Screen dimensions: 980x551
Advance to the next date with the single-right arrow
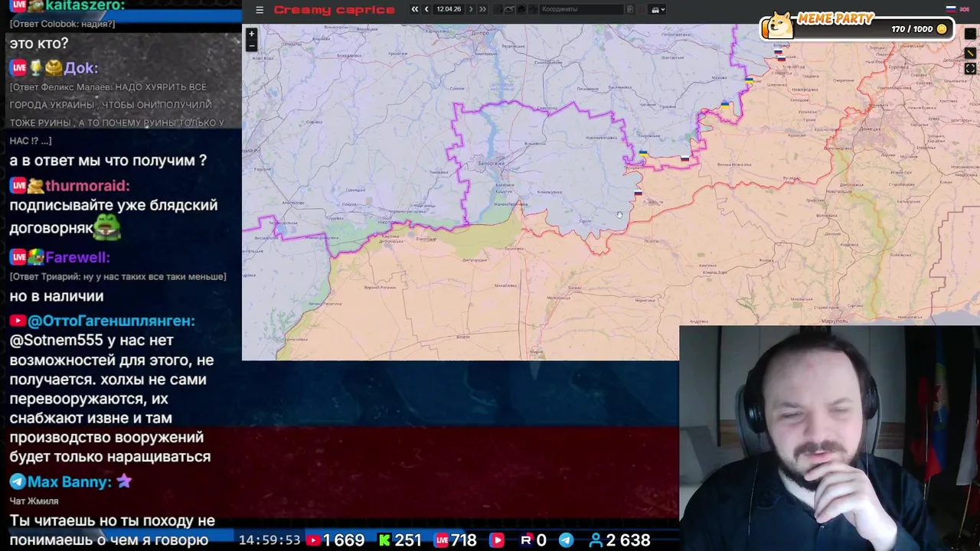click(x=471, y=9)
